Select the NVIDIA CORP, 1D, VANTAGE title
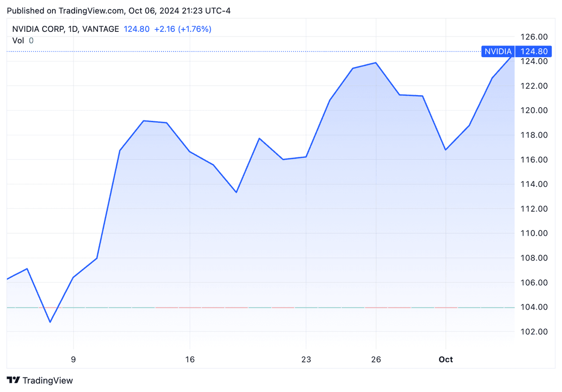 [66, 29]
